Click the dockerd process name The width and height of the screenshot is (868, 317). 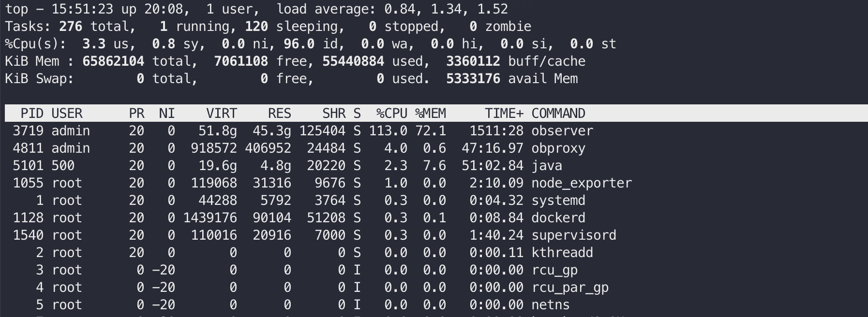click(558, 218)
